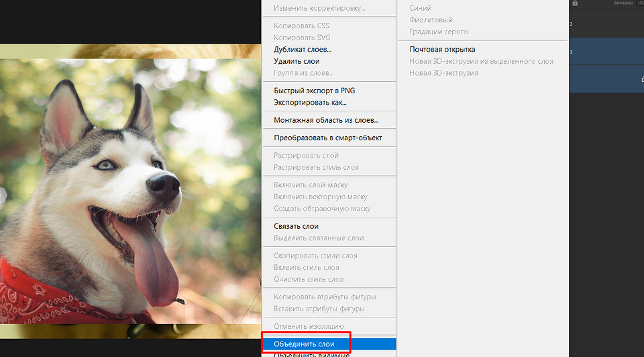Choose Дубликат слоев... from the menu
Image resolution: width=644 pixels, height=357 pixels.
pos(303,50)
